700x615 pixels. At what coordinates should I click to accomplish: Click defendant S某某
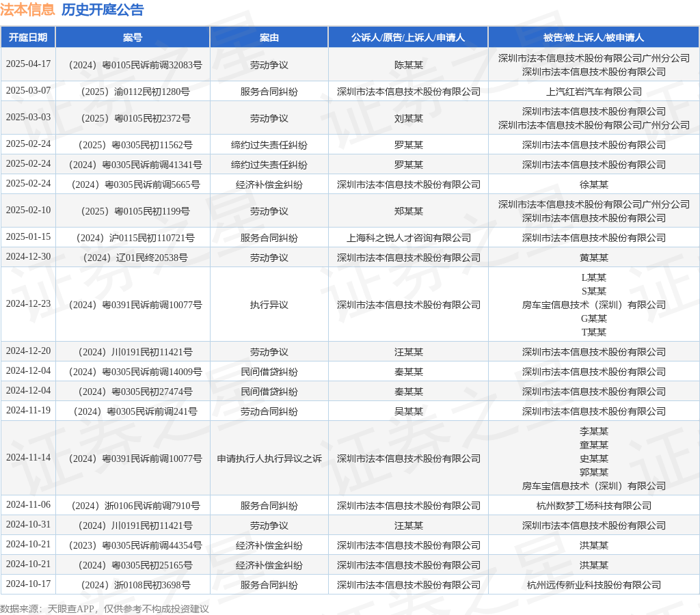[594, 291]
